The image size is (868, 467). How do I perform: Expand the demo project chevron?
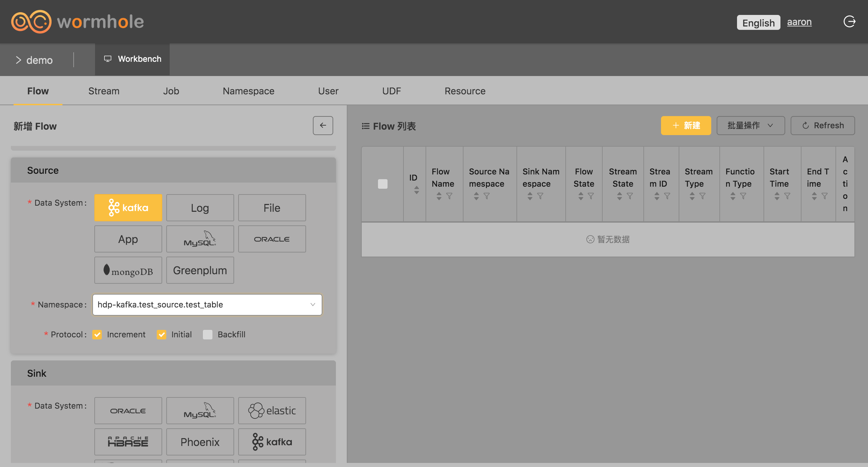(19, 60)
